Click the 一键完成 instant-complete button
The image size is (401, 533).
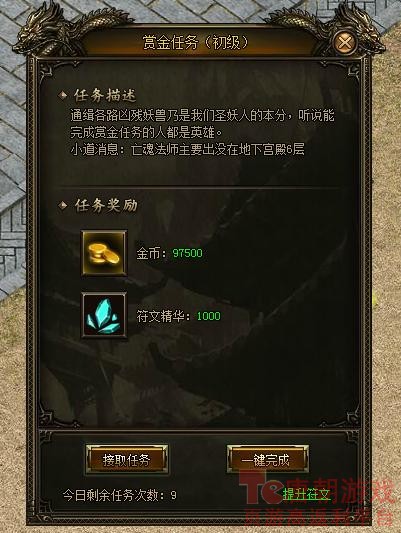click(x=268, y=460)
